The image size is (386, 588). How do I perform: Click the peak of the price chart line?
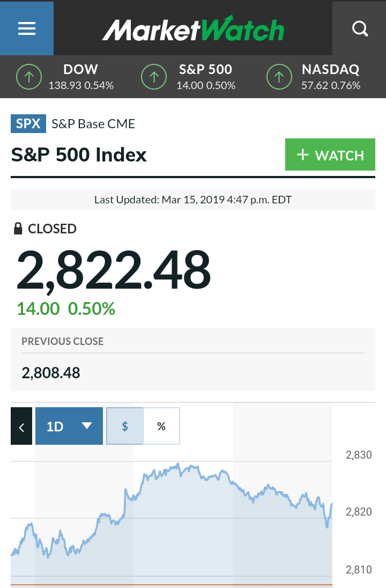(178, 465)
